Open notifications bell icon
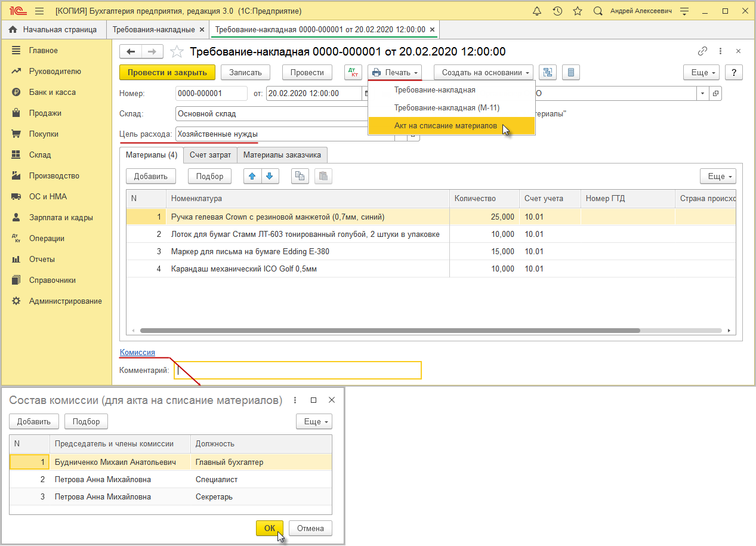Image resolution: width=756 pixels, height=546 pixels. [x=537, y=11]
